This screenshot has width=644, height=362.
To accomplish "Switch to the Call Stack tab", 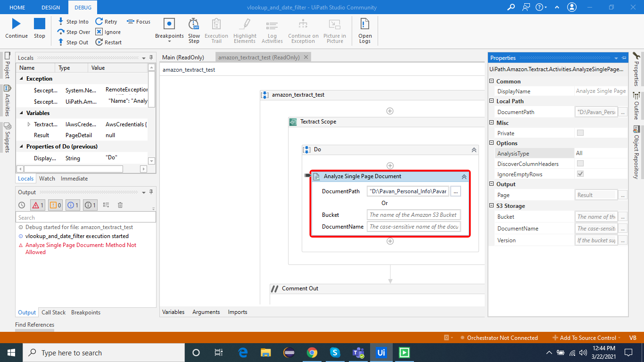I will pos(54,313).
